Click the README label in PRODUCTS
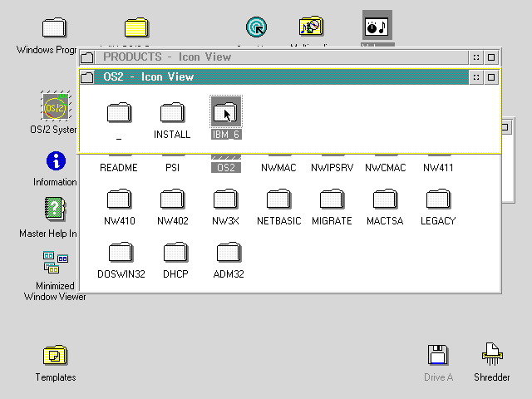Image resolution: width=532 pixels, height=399 pixels. (119, 168)
